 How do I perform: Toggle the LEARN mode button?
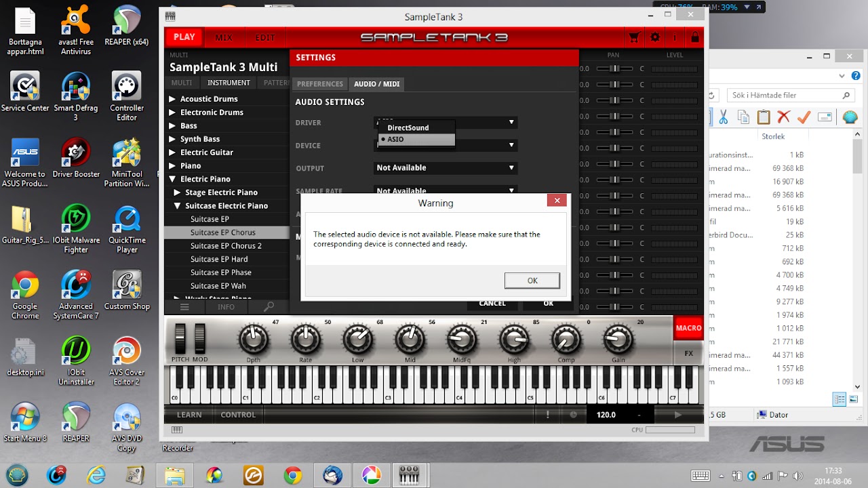(189, 415)
